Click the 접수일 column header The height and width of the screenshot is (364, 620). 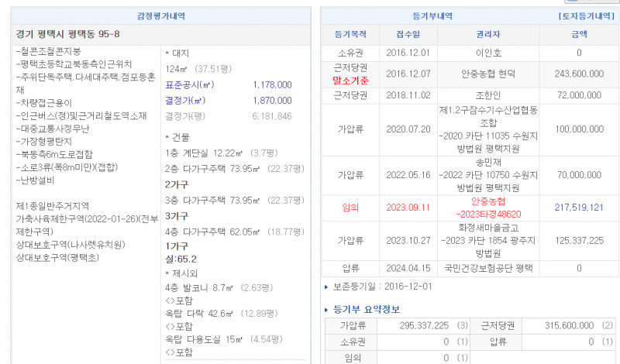408,34
